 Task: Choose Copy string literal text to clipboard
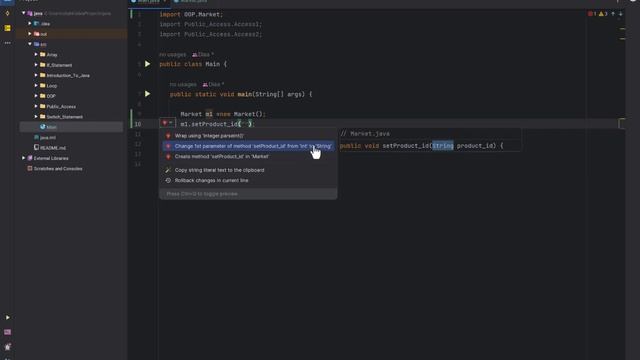(x=248, y=170)
